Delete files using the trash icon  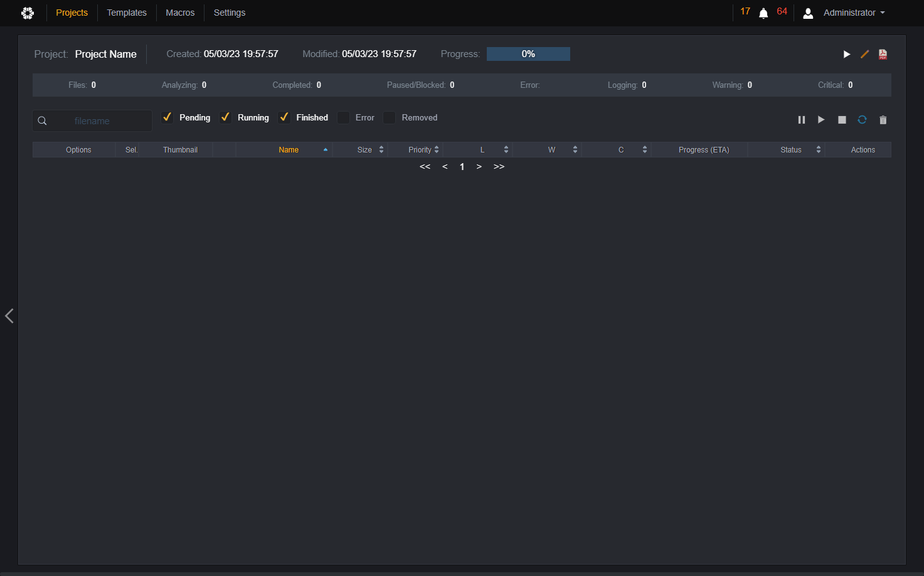(883, 120)
